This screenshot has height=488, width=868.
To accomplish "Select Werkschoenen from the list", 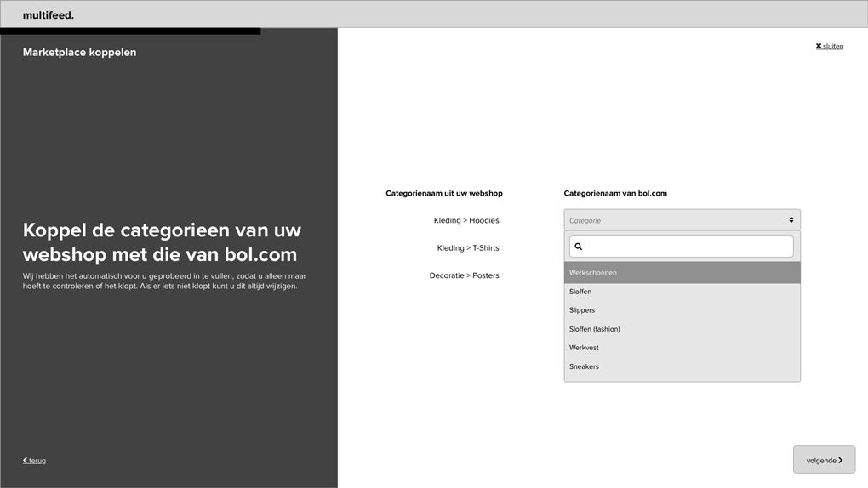I will click(682, 273).
